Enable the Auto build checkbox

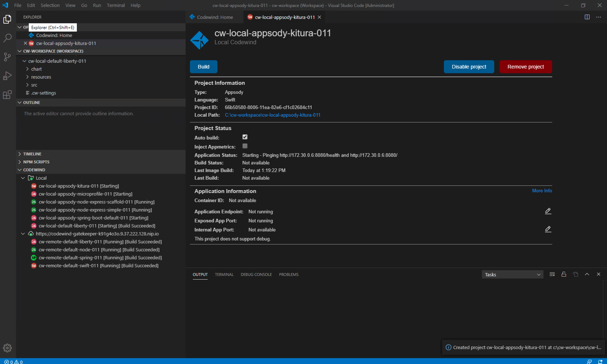pos(245,137)
